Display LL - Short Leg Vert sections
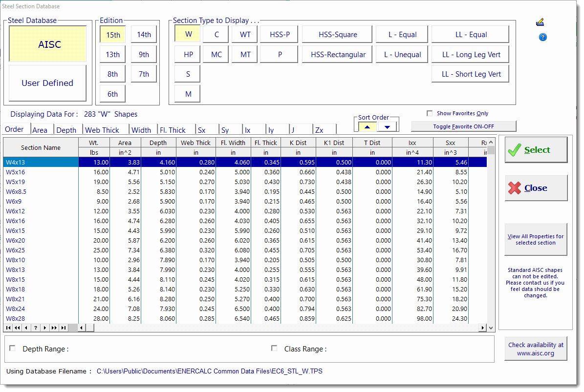Viewport: 584px width, 392px height. pyautogui.click(x=471, y=74)
